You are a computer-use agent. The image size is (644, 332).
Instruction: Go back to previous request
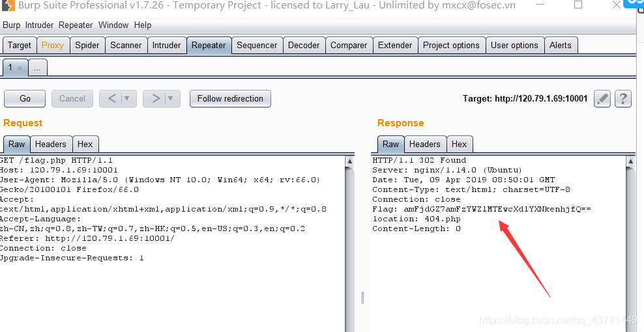click(111, 98)
